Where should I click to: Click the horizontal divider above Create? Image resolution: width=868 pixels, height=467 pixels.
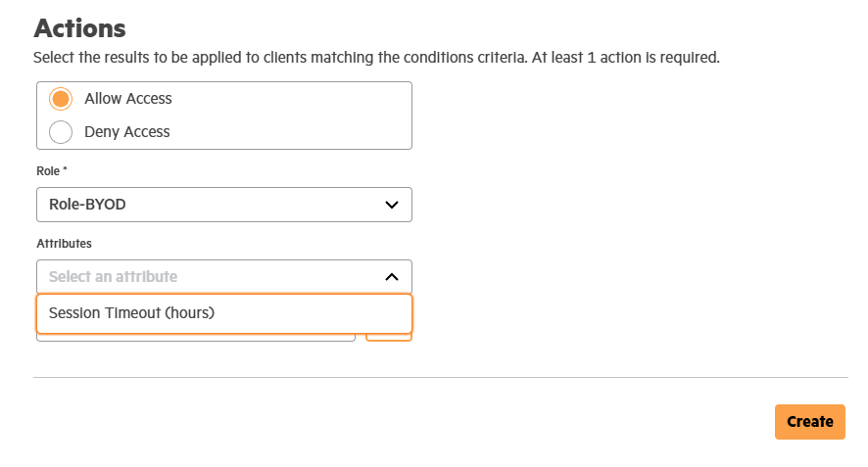click(x=441, y=377)
